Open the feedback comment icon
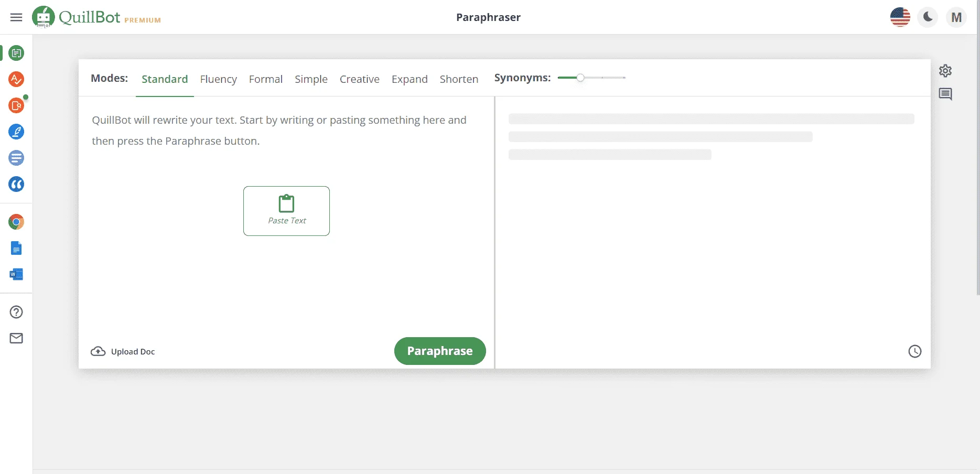Screen dimensions: 980x474 tap(945, 94)
